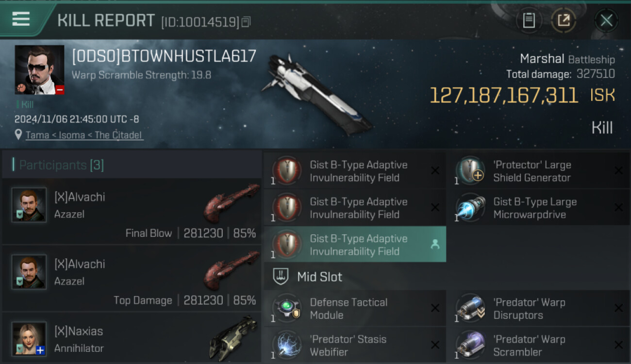Select 'Predator' Warp Scrambler module
Image resolution: width=631 pixels, height=364 pixels.
coord(539,345)
